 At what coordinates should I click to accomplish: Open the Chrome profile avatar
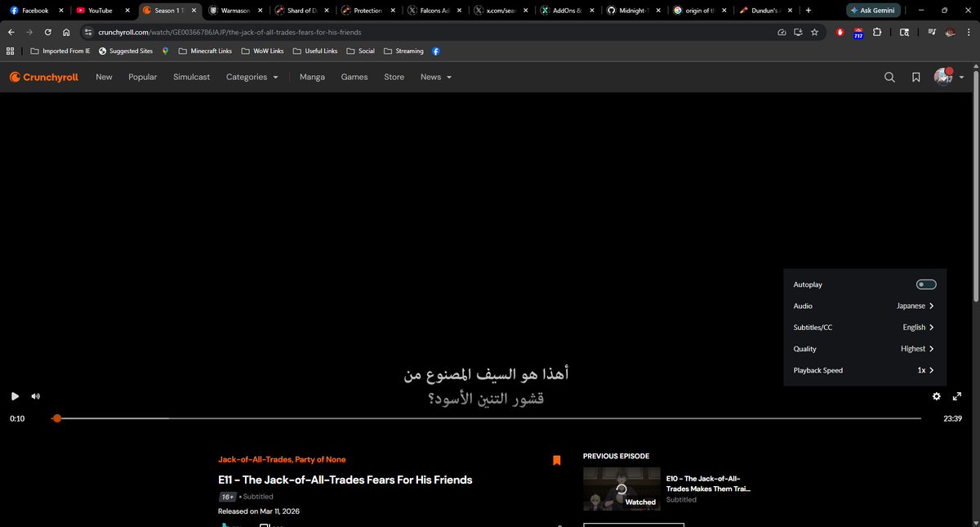950,32
